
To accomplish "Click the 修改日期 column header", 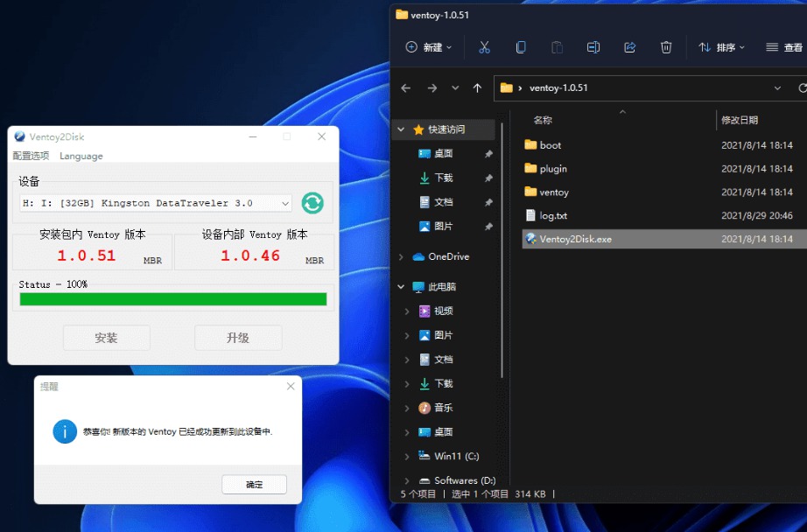I will [x=739, y=120].
